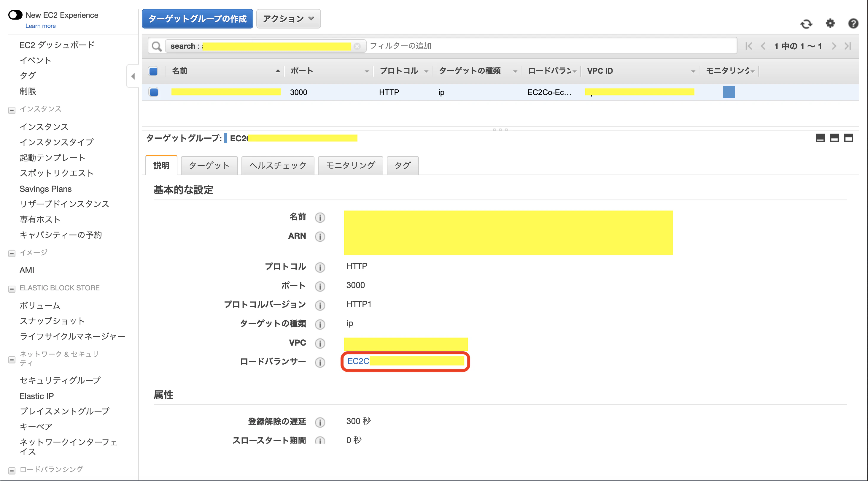Open the アクション dropdown
The width and height of the screenshot is (868, 481).
click(288, 19)
